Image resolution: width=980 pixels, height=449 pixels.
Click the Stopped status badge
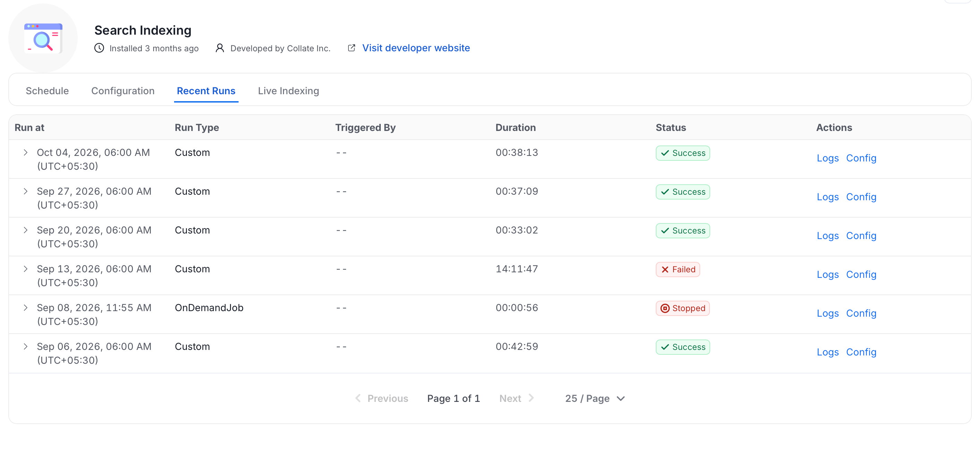[682, 308]
